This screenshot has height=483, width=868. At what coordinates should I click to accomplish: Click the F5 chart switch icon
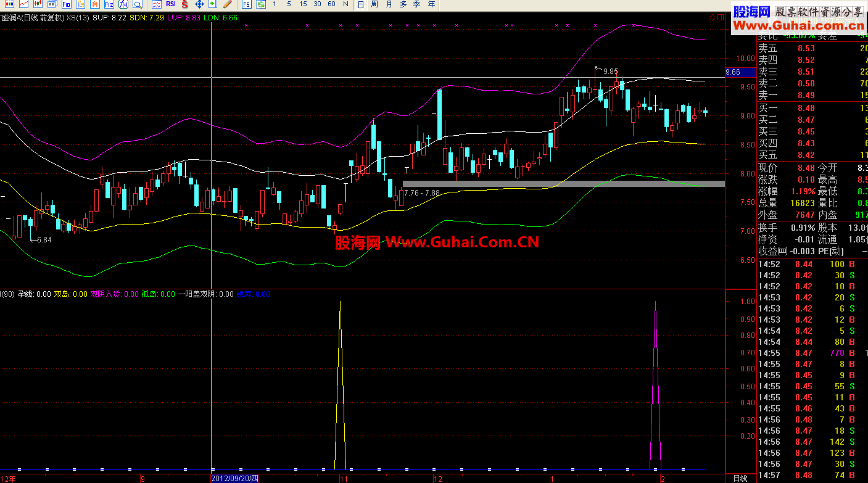tap(246, 4)
